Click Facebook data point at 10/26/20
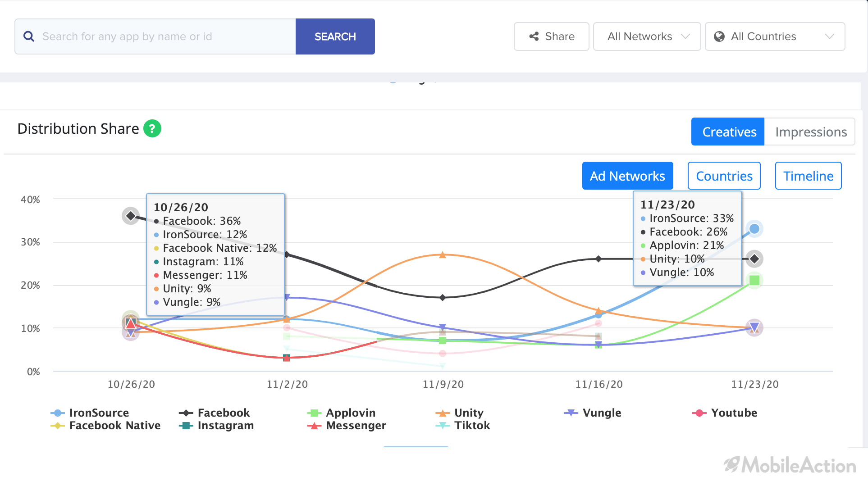Screen dimensions: 868x495 (x=131, y=216)
